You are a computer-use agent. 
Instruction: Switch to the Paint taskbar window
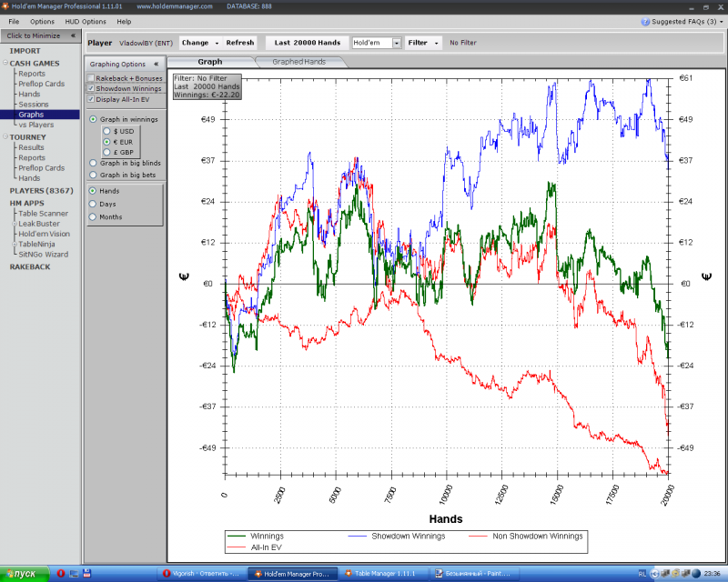pos(476,574)
